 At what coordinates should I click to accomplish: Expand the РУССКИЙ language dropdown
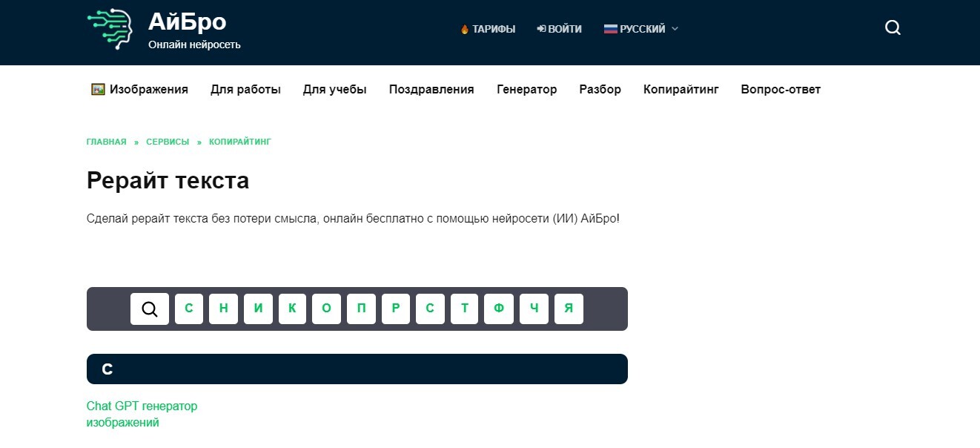(641, 29)
